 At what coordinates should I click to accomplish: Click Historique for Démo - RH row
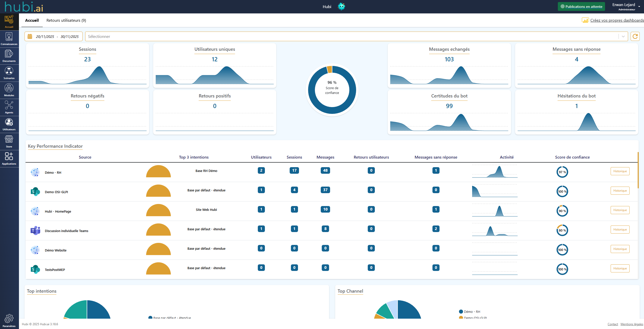coord(620,171)
